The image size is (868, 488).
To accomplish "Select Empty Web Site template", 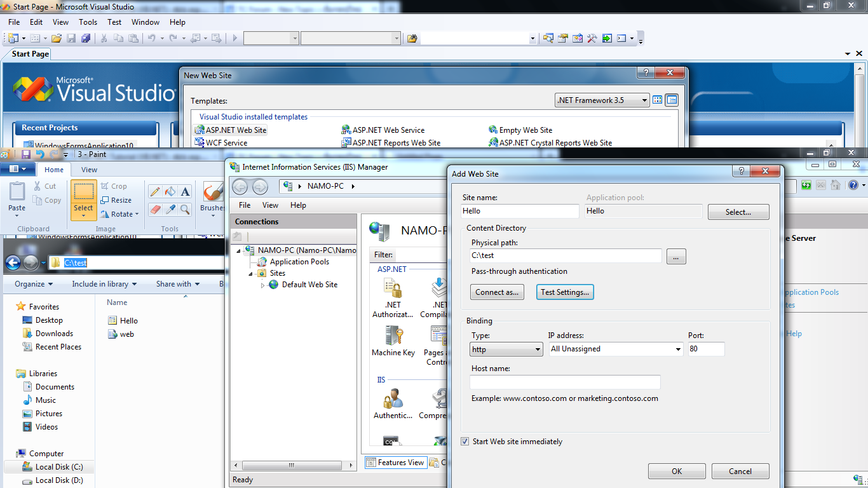I will click(x=520, y=130).
